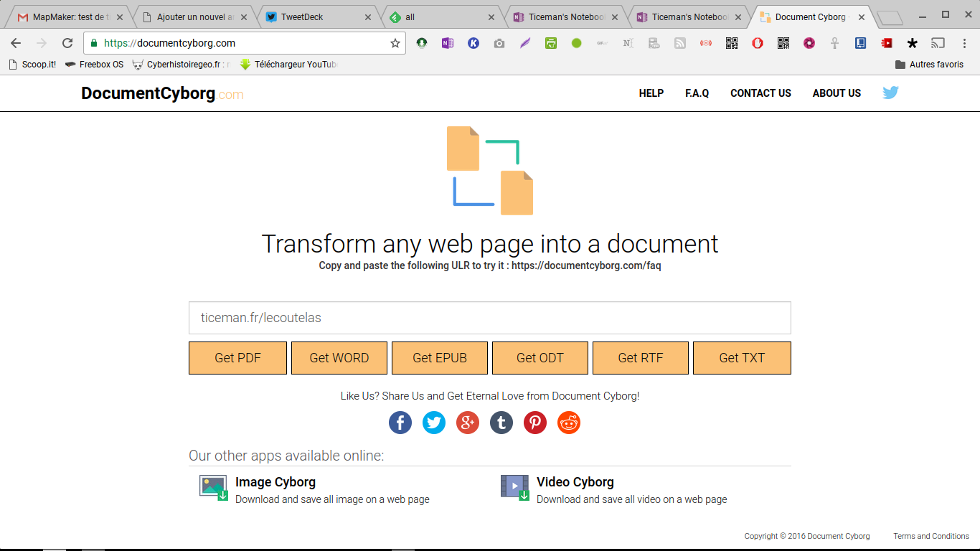Switch to the first Ticeman's Notebook tab
The image size is (980, 551).
567,17
